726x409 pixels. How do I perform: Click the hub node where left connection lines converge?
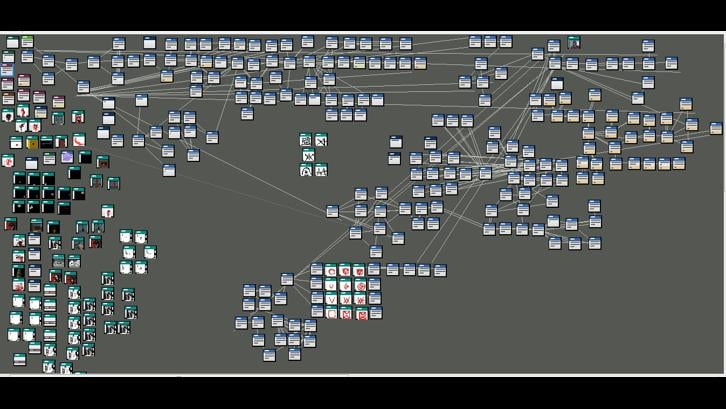point(83,87)
